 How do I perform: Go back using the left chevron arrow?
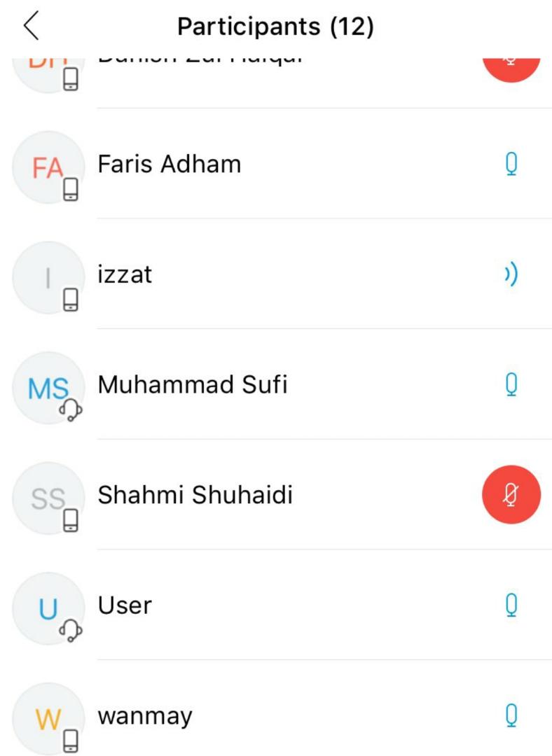pyautogui.click(x=31, y=26)
